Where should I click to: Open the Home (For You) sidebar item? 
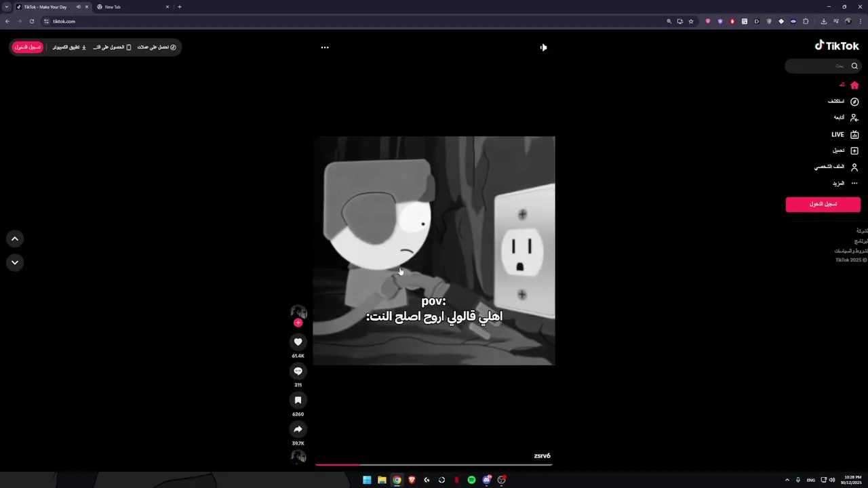click(848, 85)
